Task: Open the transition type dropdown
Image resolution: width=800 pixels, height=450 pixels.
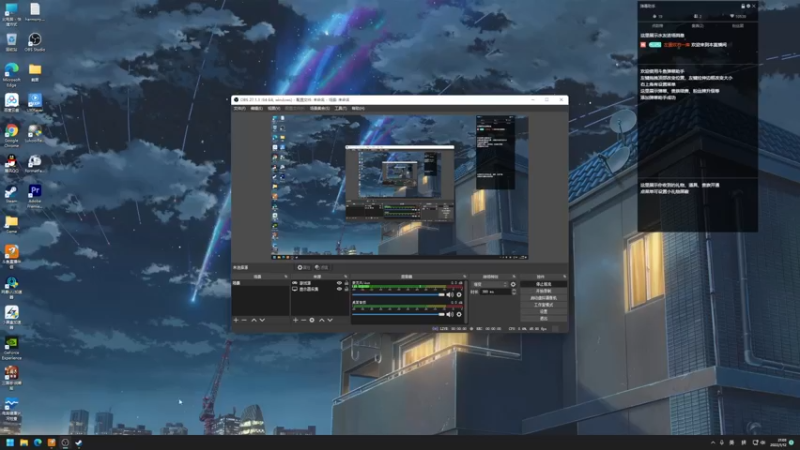Action: tap(490, 284)
